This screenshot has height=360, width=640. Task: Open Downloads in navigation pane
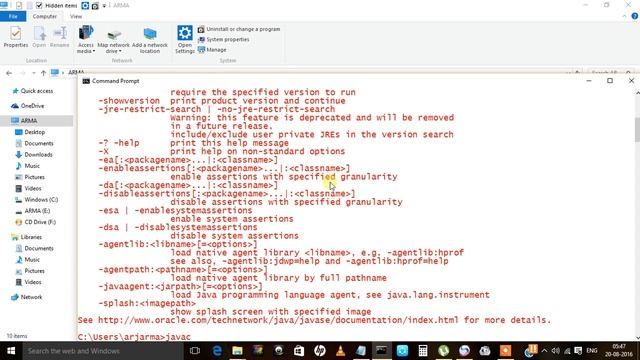34,154
